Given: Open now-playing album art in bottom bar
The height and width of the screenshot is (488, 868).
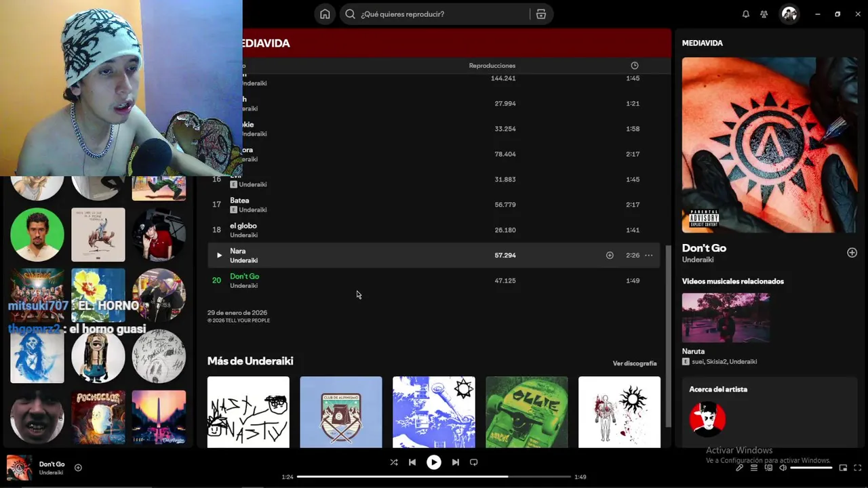Looking at the screenshot, I should tap(19, 468).
